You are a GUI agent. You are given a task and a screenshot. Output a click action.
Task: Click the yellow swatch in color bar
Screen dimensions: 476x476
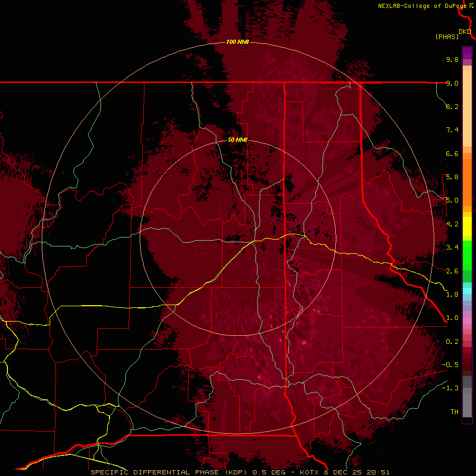pos(467,226)
